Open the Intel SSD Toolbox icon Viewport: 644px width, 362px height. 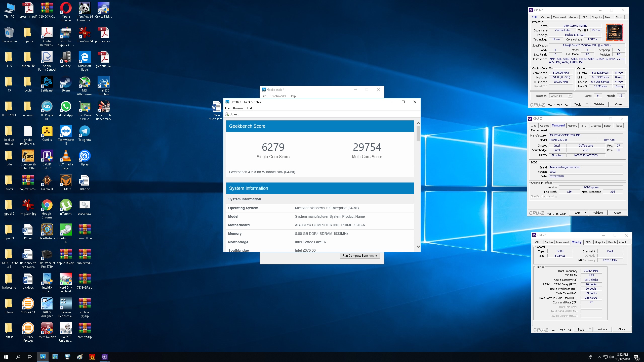(x=103, y=86)
